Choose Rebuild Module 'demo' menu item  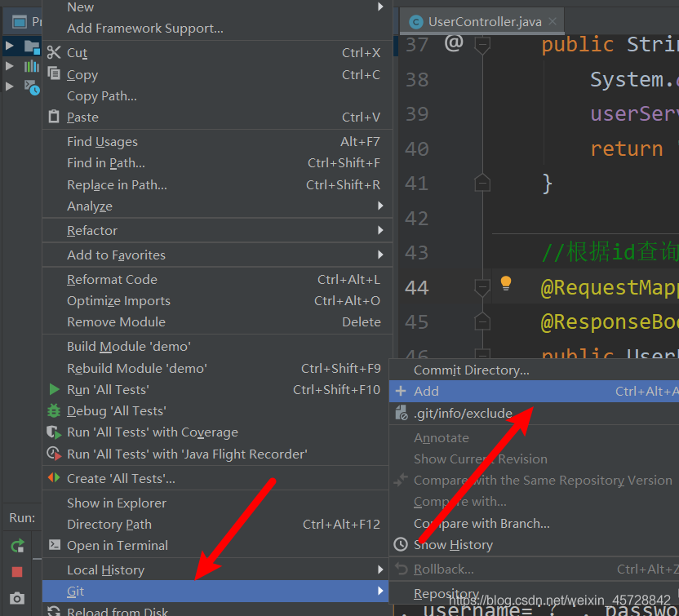pyautogui.click(x=217, y=369)
